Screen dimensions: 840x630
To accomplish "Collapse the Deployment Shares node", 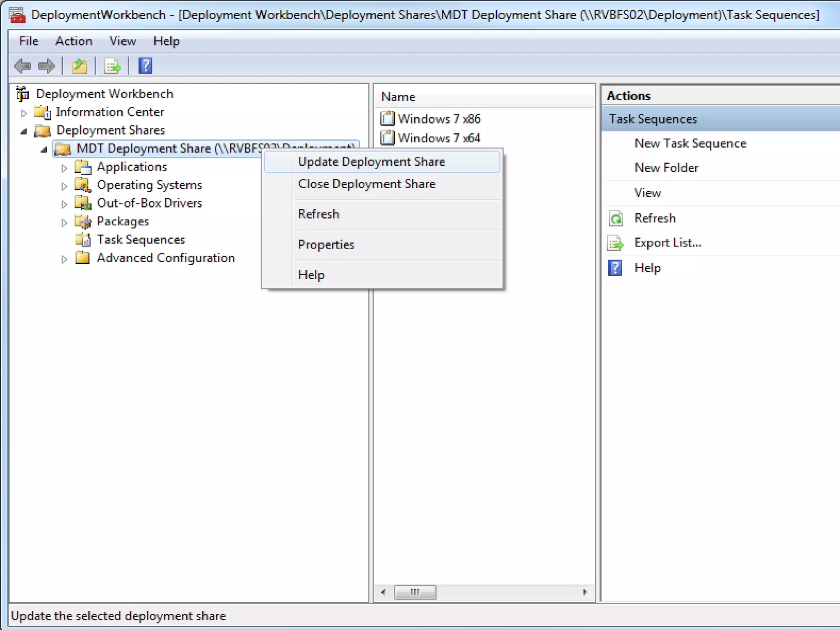I will coord(24,131).
